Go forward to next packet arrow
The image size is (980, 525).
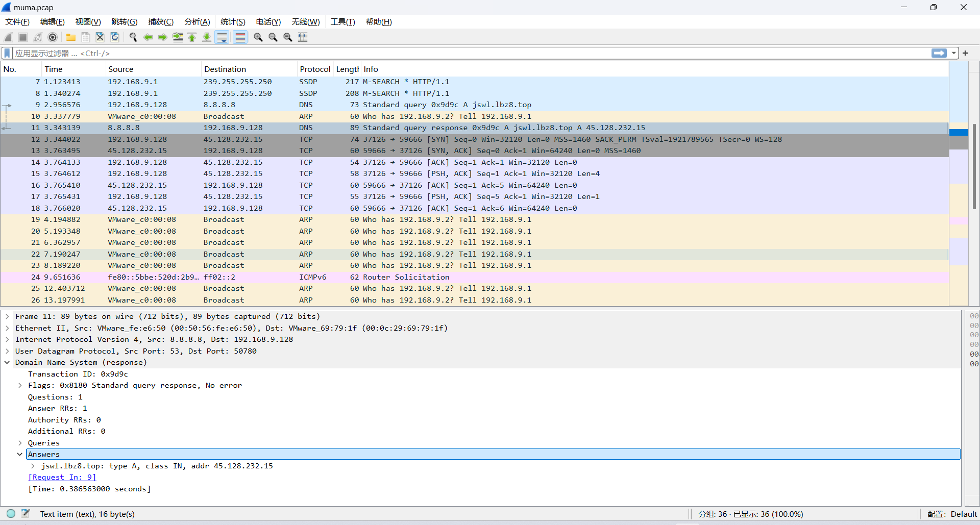pos(163,37)
